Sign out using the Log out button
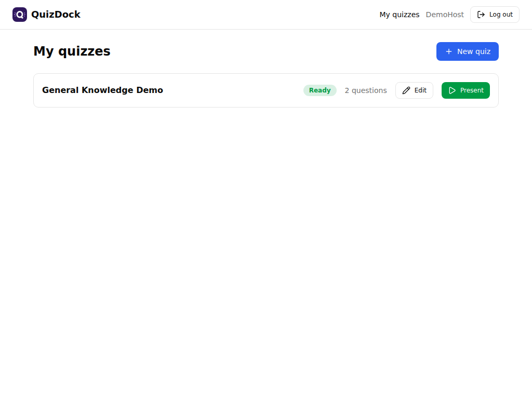Image resolution: width=532 pixels, height=399 pixels. click(x=495, y=15)
